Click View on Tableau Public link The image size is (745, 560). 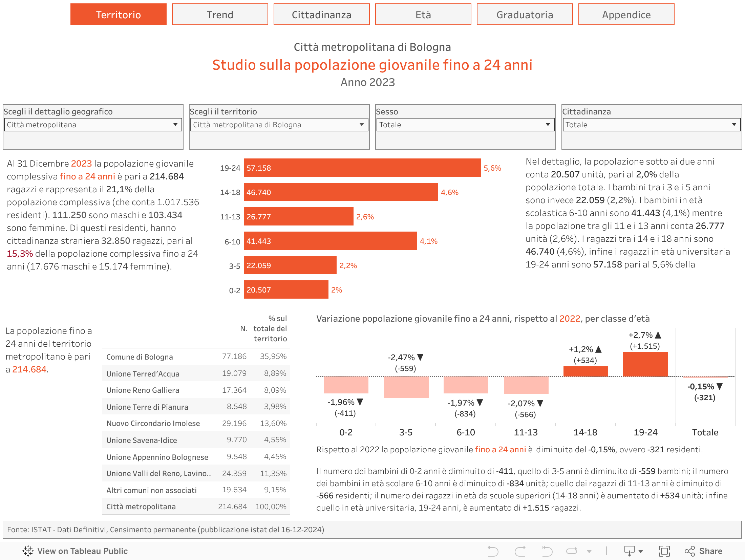coord(82,551)
